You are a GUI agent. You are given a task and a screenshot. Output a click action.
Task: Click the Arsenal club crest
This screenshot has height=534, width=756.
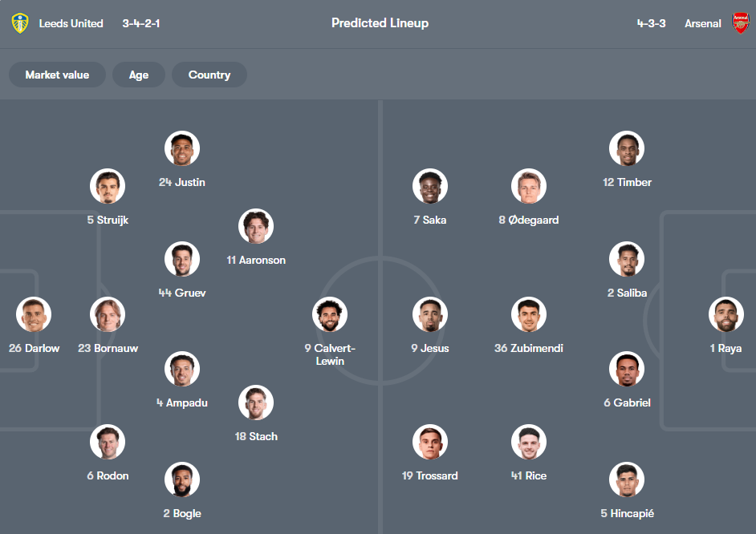click(x=739, y=23)
